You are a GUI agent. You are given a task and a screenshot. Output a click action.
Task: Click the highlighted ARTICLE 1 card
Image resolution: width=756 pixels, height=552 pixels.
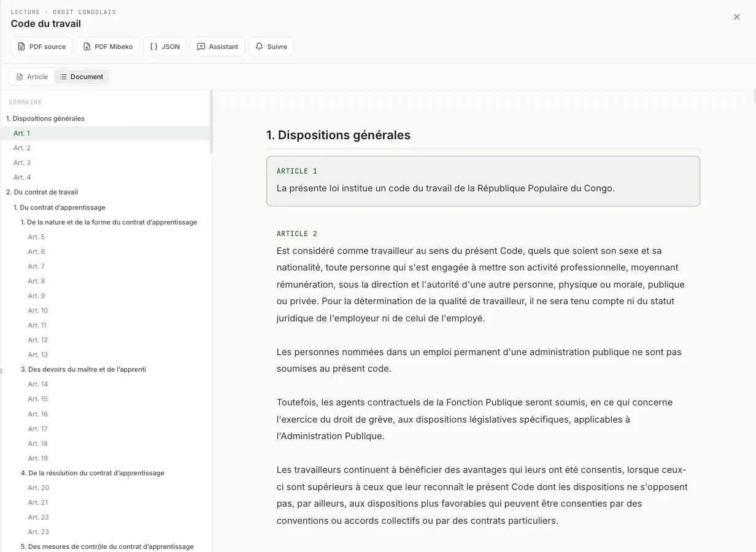(483, 181)
